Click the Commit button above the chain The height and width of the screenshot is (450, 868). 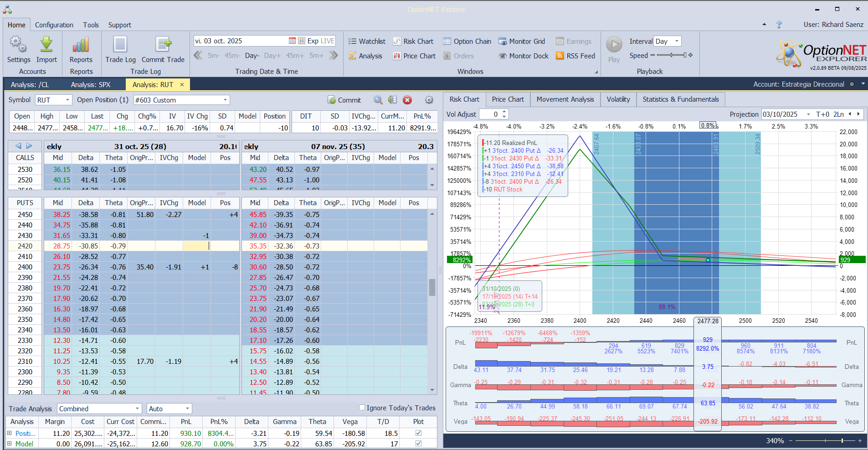344,100
